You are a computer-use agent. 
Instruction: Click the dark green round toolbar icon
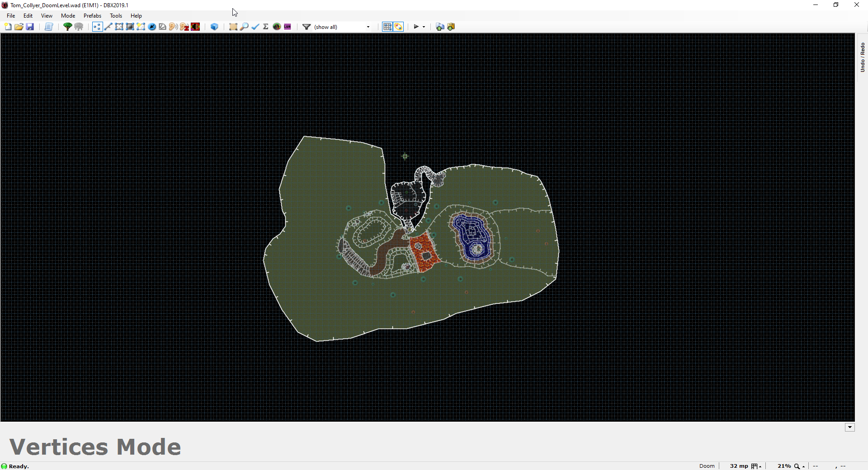pos(277,27)
